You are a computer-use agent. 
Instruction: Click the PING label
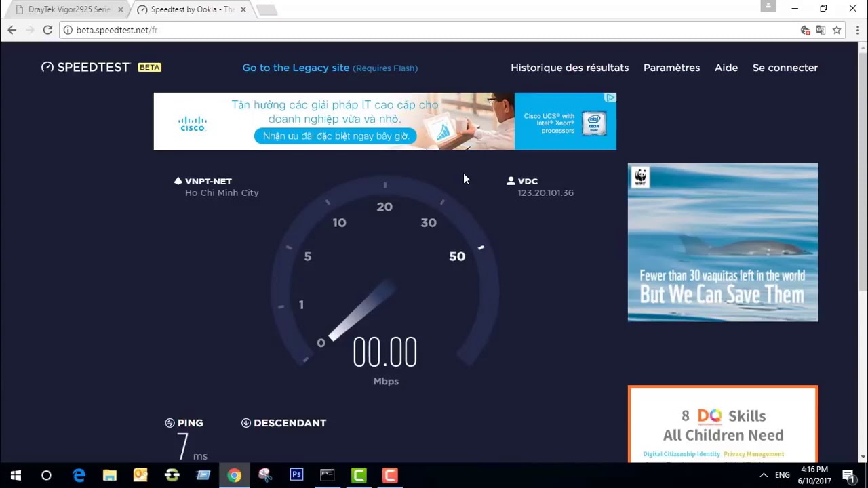point(190,423)
